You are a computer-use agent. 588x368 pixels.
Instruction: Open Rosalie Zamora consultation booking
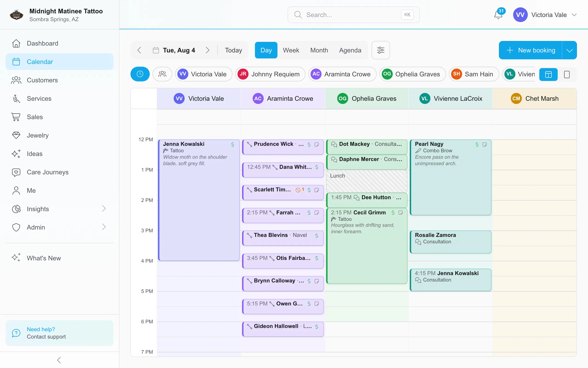(x=451, y=242)
